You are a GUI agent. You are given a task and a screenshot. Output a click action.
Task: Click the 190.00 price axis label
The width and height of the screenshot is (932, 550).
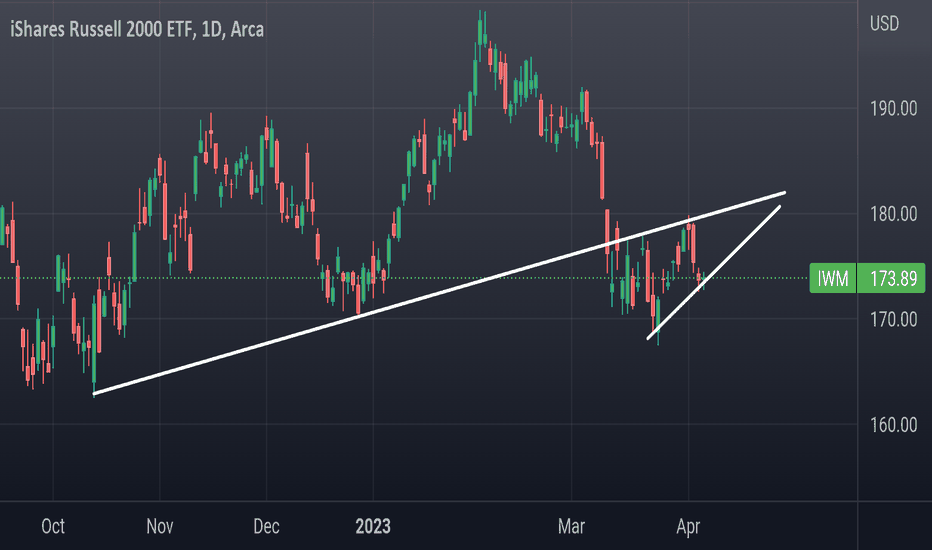click(x=893, y=108)
